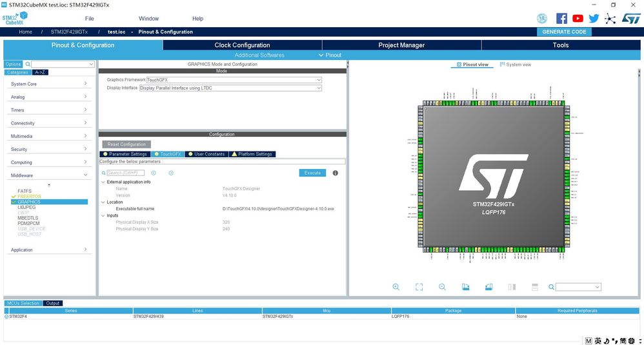Select the Parameter Settings tab
The height and width of the screenshot is (345, 644).
click(x=125, y=154)
